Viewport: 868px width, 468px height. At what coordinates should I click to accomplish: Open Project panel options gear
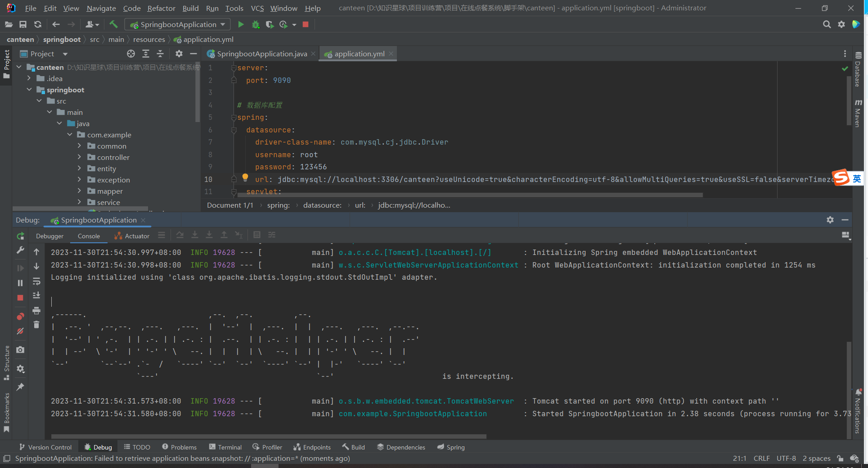click(x=179, y=54)
